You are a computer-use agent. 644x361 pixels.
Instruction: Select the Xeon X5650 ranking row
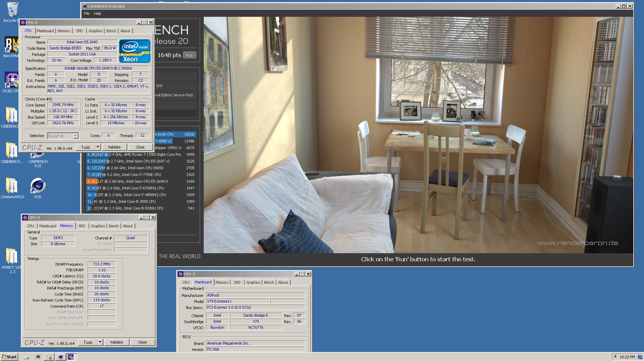pos(141,168)
